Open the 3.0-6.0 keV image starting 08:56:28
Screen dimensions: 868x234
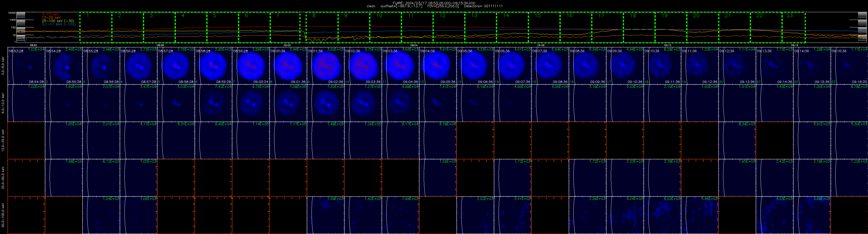click(139, 65)
